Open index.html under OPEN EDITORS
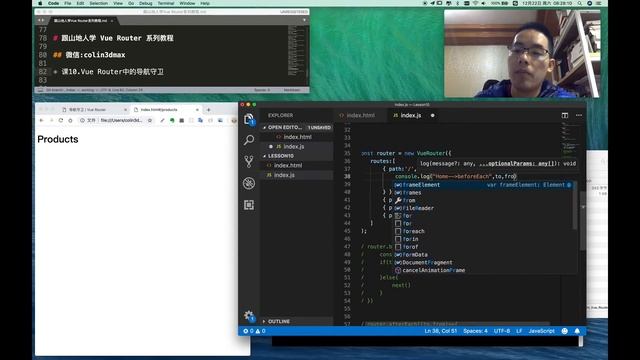640x360 pixels. 298,137
